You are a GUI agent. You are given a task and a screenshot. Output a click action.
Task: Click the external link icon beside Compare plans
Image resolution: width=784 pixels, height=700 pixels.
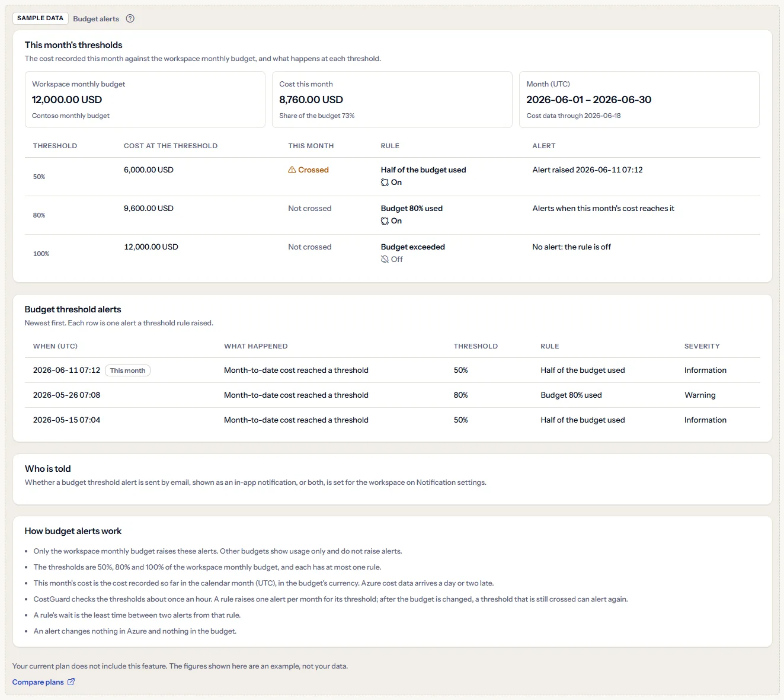click(x=71, y=682)
